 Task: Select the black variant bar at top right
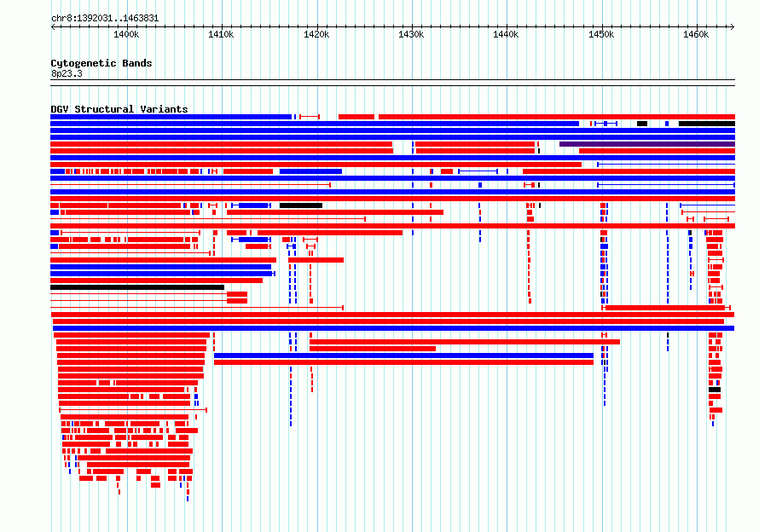[x=707, y=124]
